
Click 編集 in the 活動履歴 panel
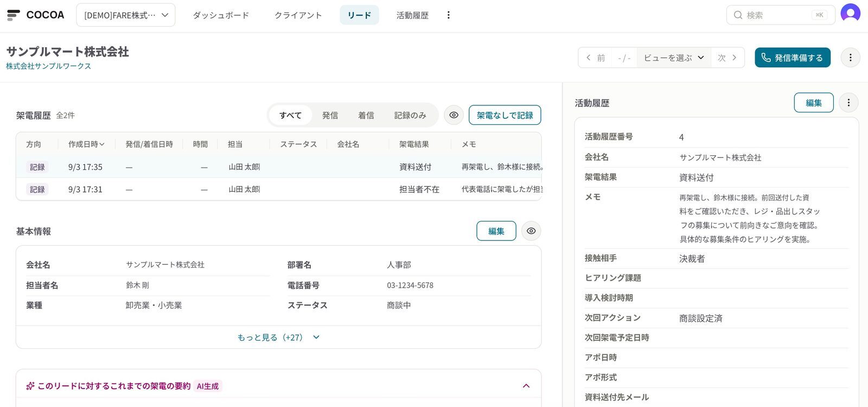click(x=813, y=103)
